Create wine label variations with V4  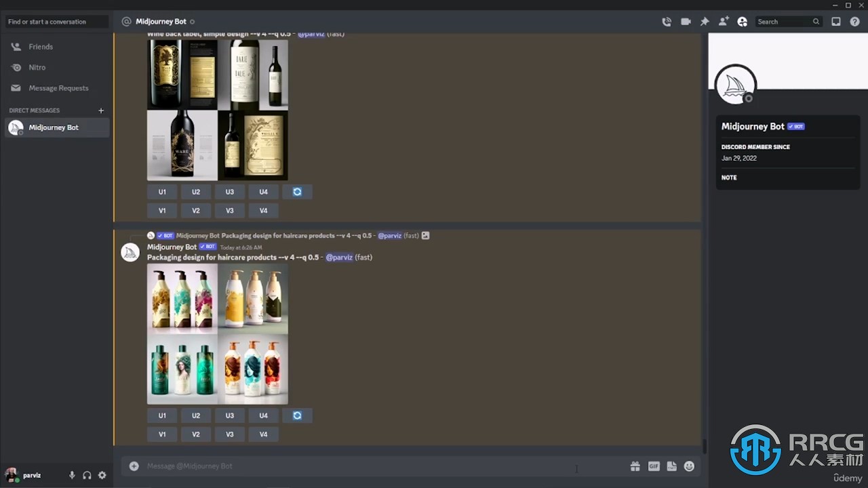point(264,211)
